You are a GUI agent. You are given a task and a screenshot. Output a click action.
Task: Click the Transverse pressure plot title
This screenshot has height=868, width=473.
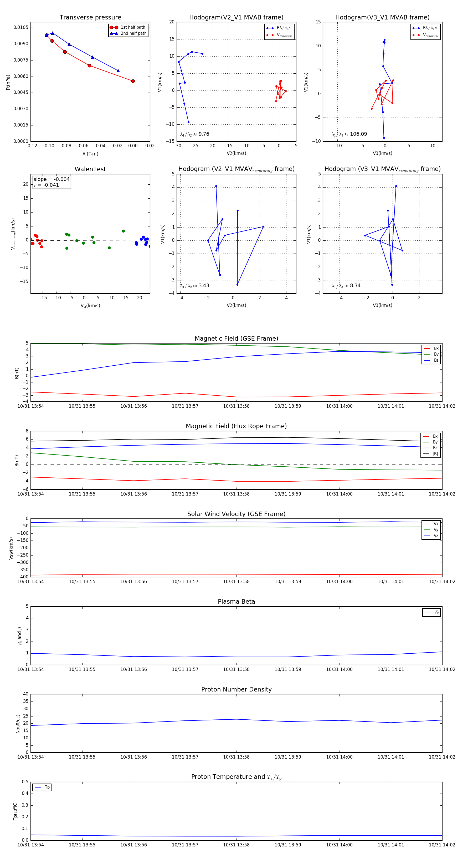[90, 18]
